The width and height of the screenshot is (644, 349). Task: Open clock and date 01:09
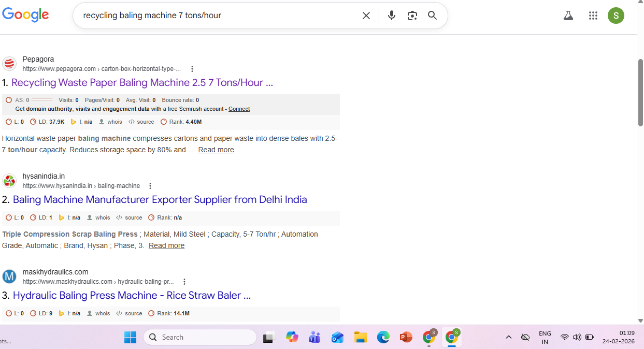coord(619,337)
